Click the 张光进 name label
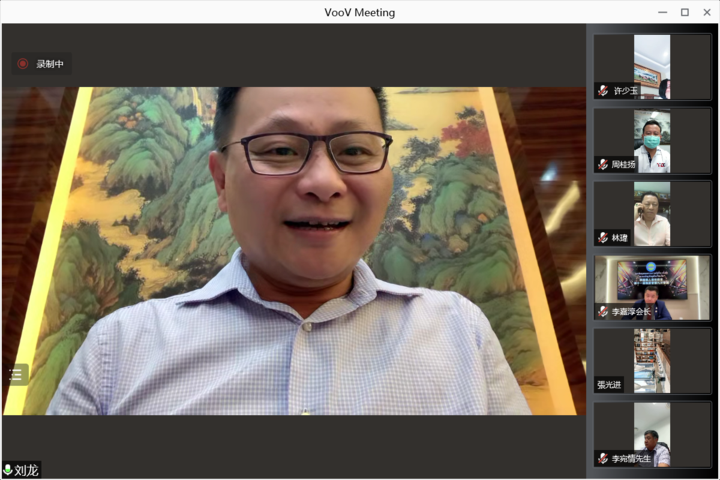Image resolution: width=720 pixels, height=480 pixels. point(609,384)
